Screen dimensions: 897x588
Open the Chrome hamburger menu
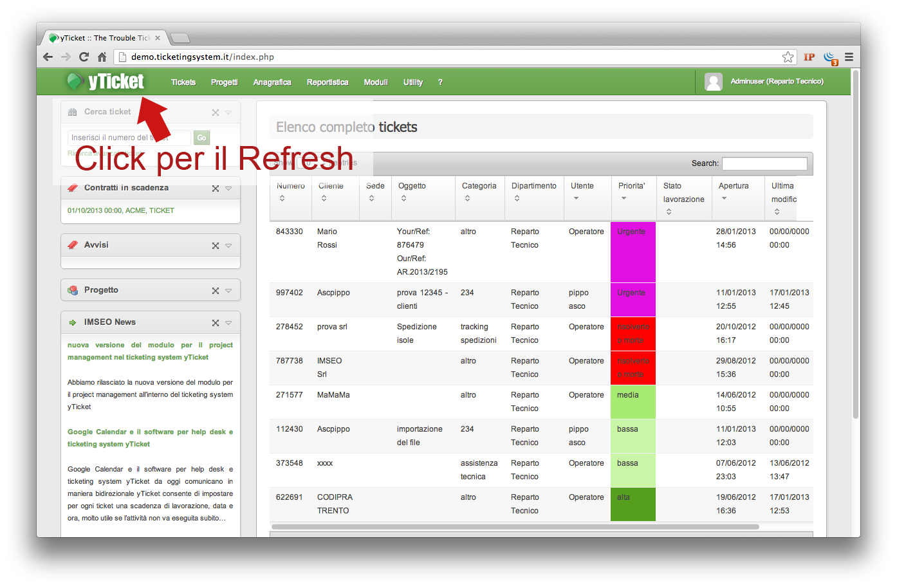[x=849, y=57]
